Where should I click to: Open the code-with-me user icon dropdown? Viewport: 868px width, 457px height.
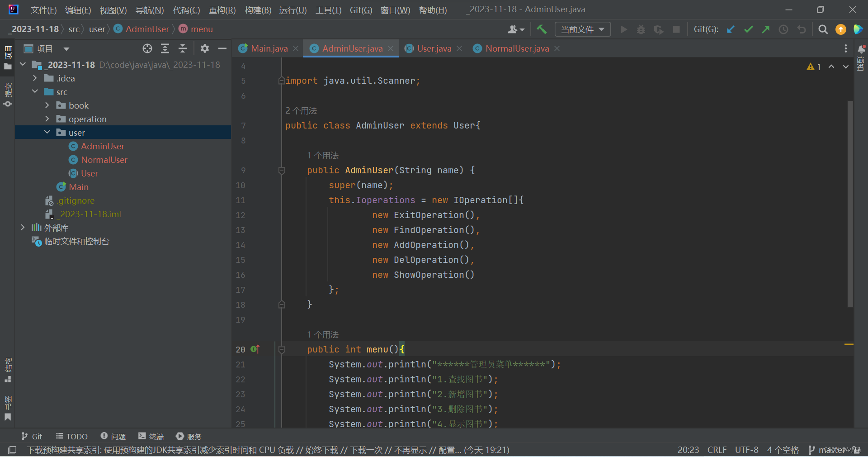[x=516, y=29]
